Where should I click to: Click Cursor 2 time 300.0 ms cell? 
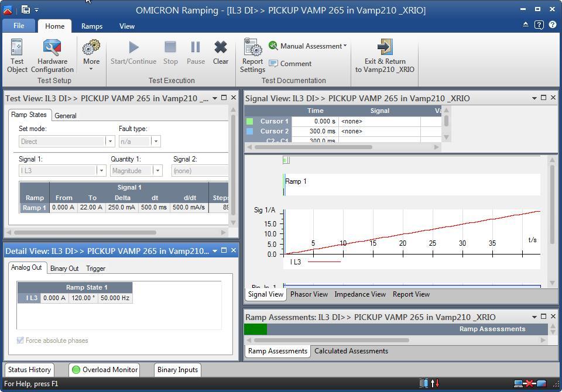(315, 131)
